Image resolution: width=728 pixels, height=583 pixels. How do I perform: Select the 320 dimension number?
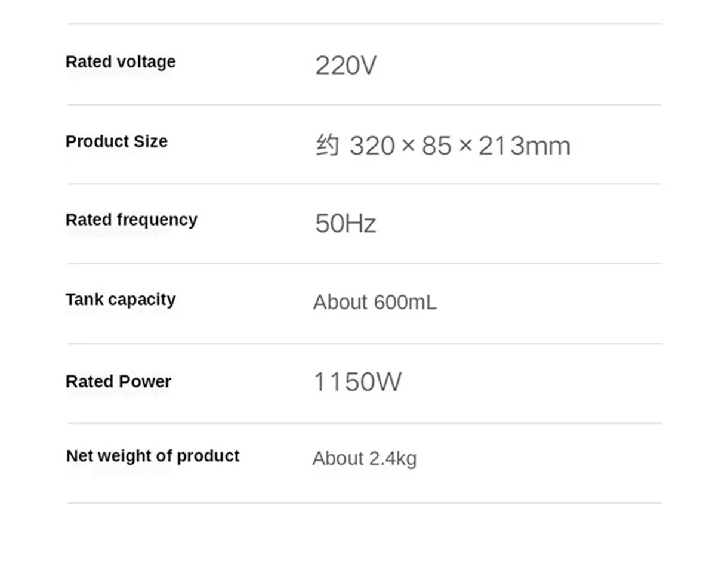click(x=372, y=146)
